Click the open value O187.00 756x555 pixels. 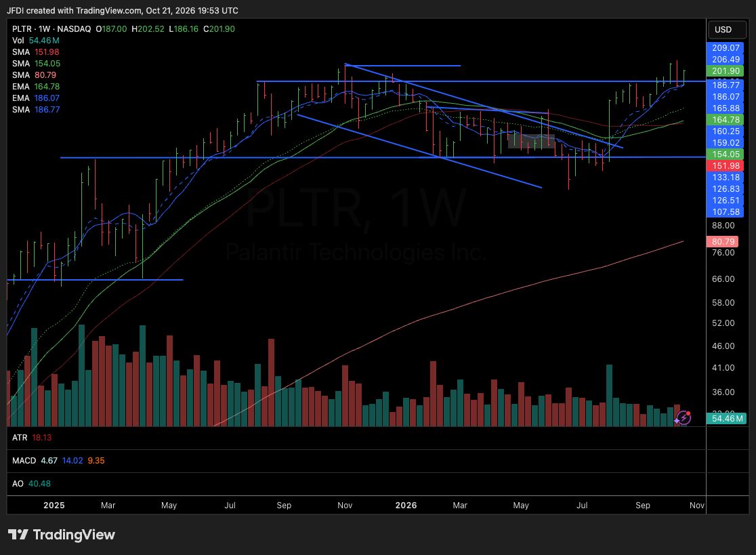(111, 29)
